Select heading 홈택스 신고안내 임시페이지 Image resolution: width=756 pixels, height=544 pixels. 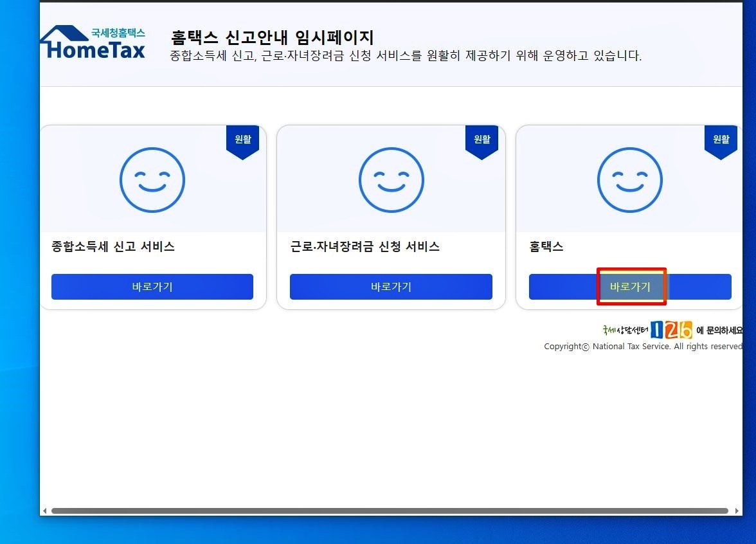(273, 37)
